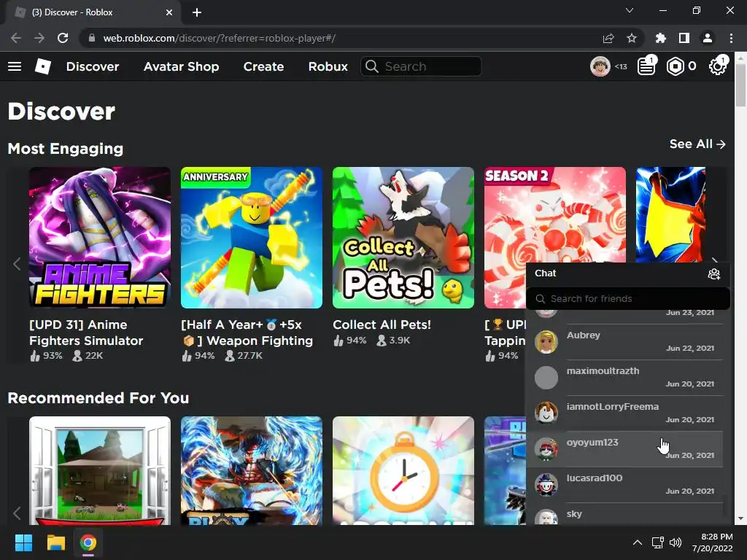Open Season 2 Tapping game thumbnail
The width and height of the screenshot is (747, 560).
click(x=555, y=214)
